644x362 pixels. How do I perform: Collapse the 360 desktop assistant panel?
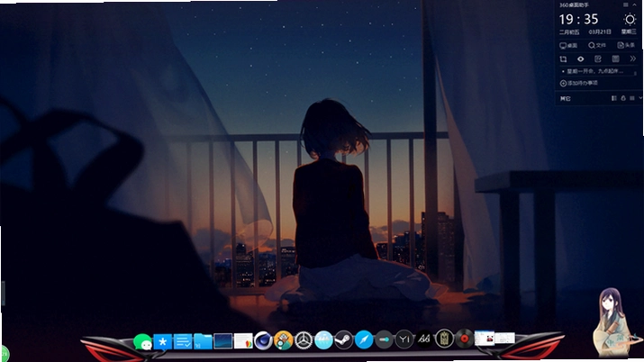point(634,5)
